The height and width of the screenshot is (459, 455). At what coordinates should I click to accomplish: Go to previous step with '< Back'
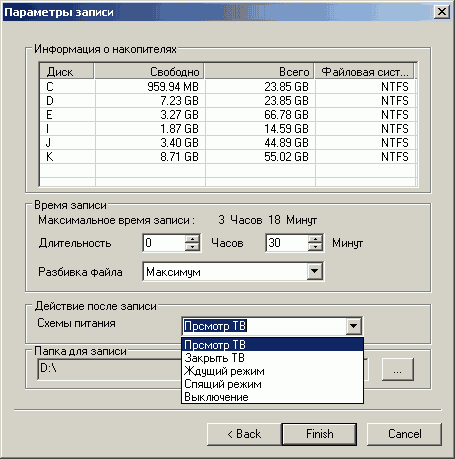244,434
